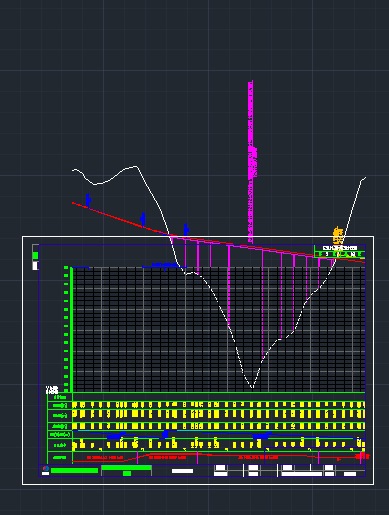Select the white block in top-left legend

point(35,266)
